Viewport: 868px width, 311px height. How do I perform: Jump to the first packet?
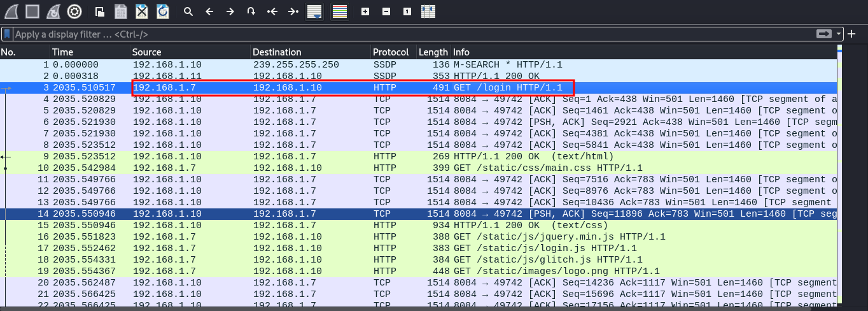(x=272, y=11)
